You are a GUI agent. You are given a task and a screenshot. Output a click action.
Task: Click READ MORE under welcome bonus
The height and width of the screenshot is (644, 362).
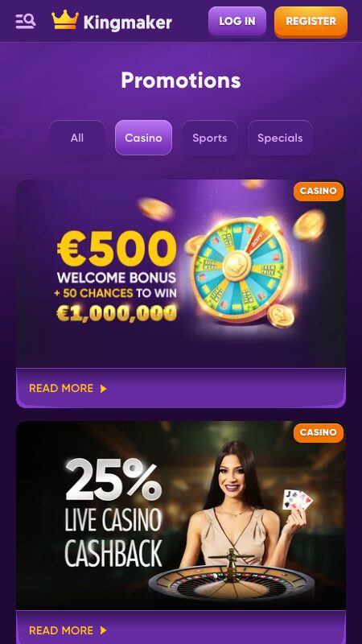click(61, 388)
